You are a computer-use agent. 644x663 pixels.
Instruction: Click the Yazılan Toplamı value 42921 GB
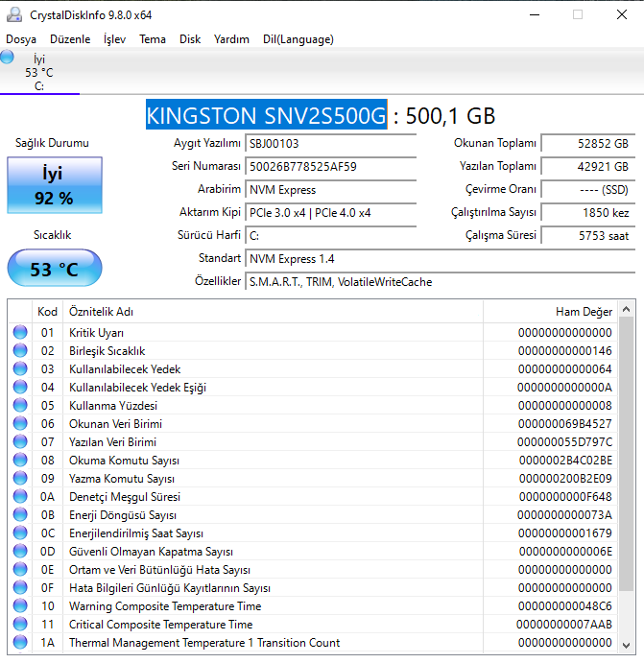click(588, 167)
